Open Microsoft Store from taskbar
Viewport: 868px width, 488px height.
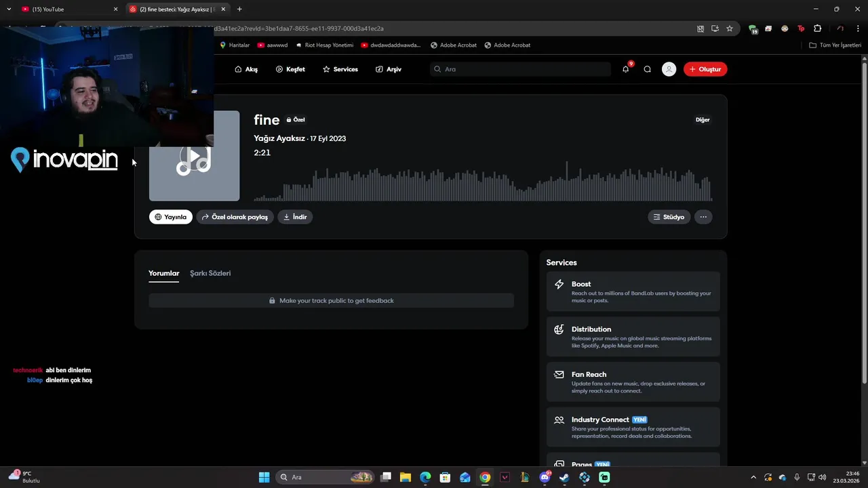[445, 477]
